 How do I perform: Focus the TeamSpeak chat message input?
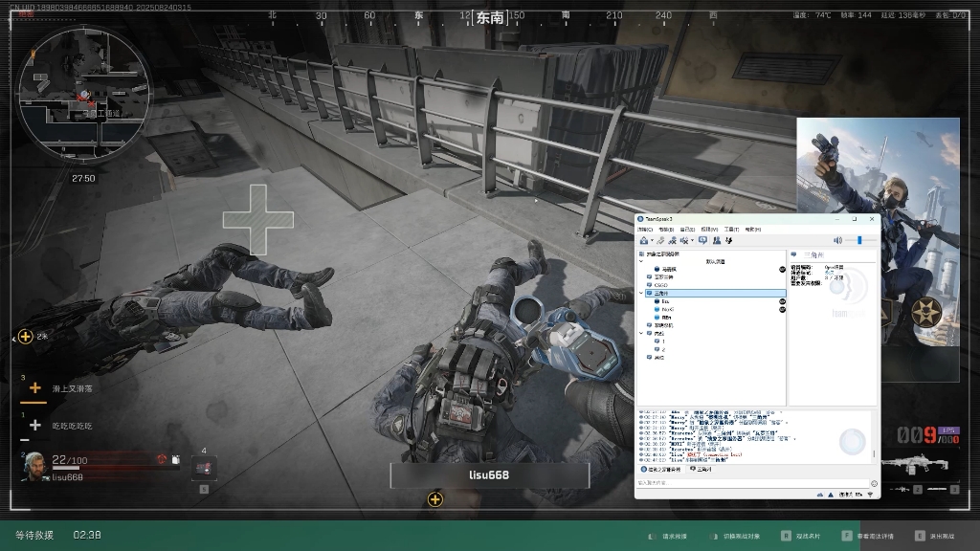click(752, 483)
